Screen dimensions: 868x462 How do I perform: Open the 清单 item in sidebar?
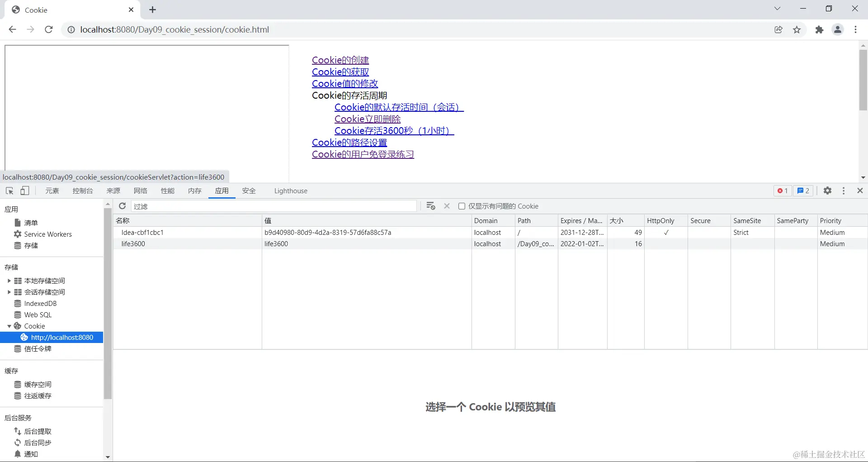[31, 223]
